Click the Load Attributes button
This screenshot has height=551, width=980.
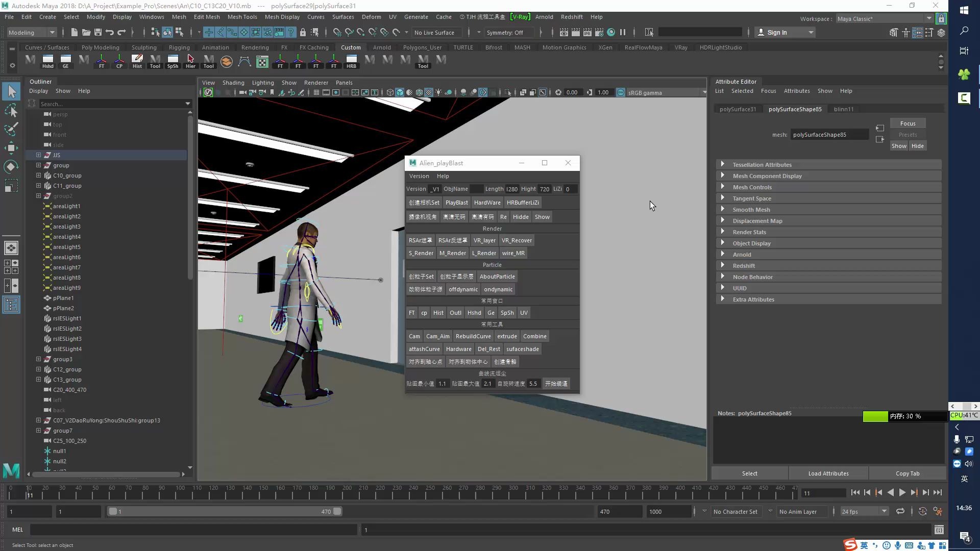click(x=828, y=473)
